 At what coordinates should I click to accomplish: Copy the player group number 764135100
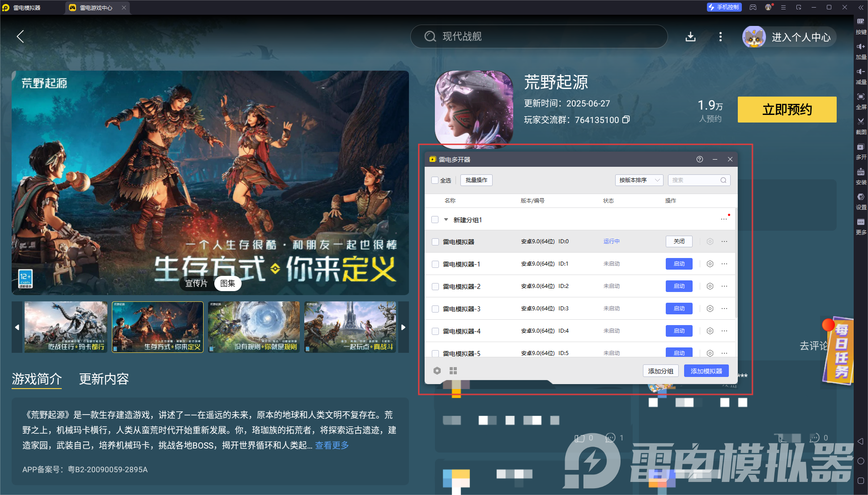[626, 119]
